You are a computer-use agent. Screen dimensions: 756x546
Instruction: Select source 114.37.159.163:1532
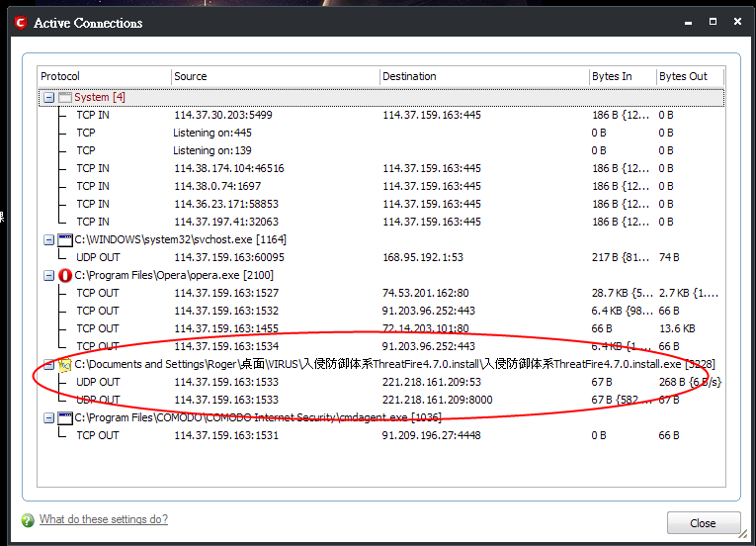pos(226,312)
